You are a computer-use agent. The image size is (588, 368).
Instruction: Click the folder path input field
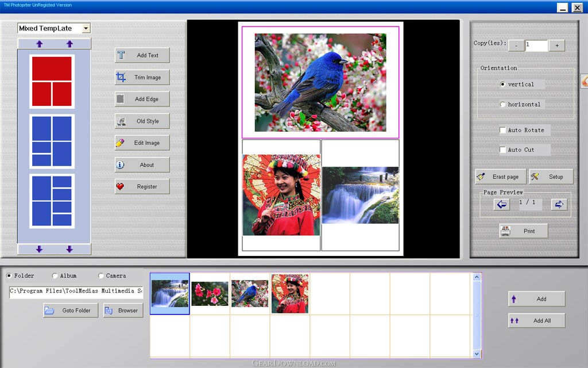point(76,291)
